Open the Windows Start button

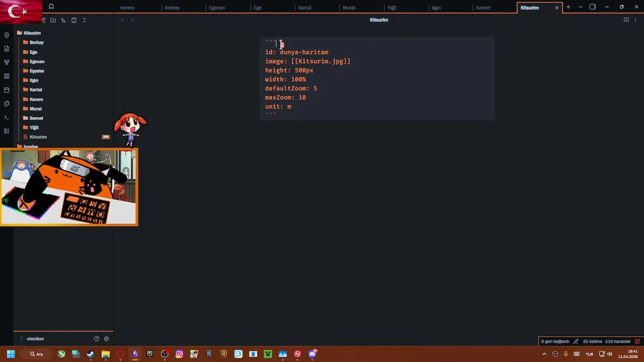[x=11, y=354]
